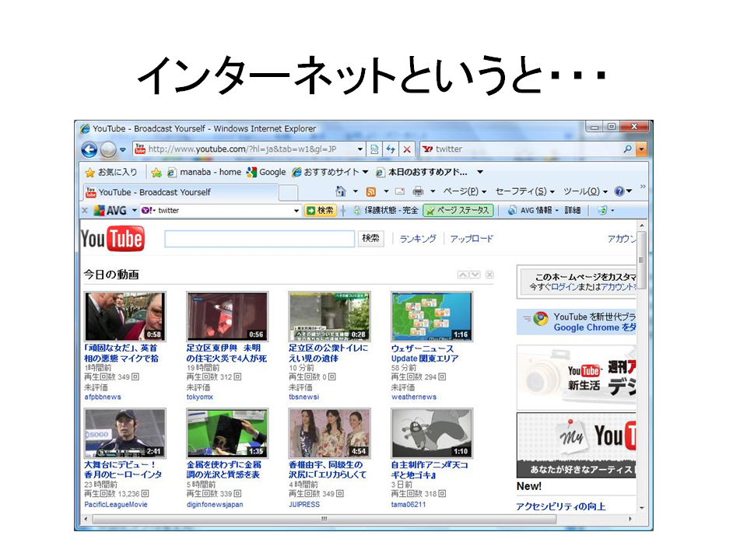Click the Print icon in command bar
Viewport: 747px width, 560px height.
pyautogui.click(x=418, y=191)
